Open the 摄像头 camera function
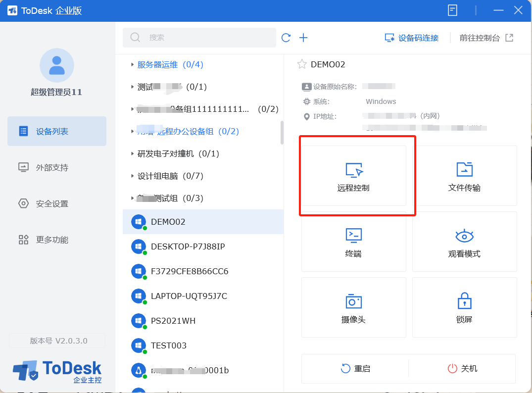The image size is (532, 393). (354, 301)
